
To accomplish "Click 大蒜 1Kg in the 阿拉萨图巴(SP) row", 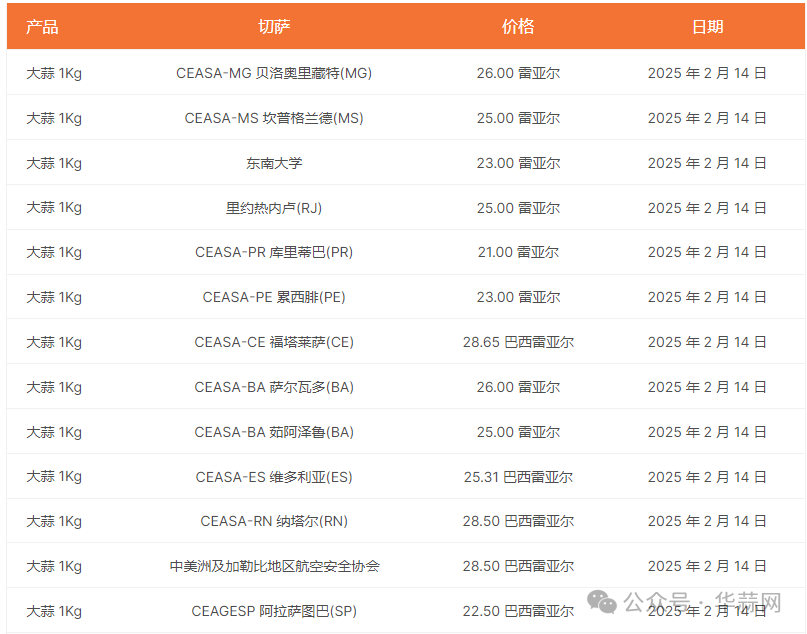I will click(x=54, y=611).
